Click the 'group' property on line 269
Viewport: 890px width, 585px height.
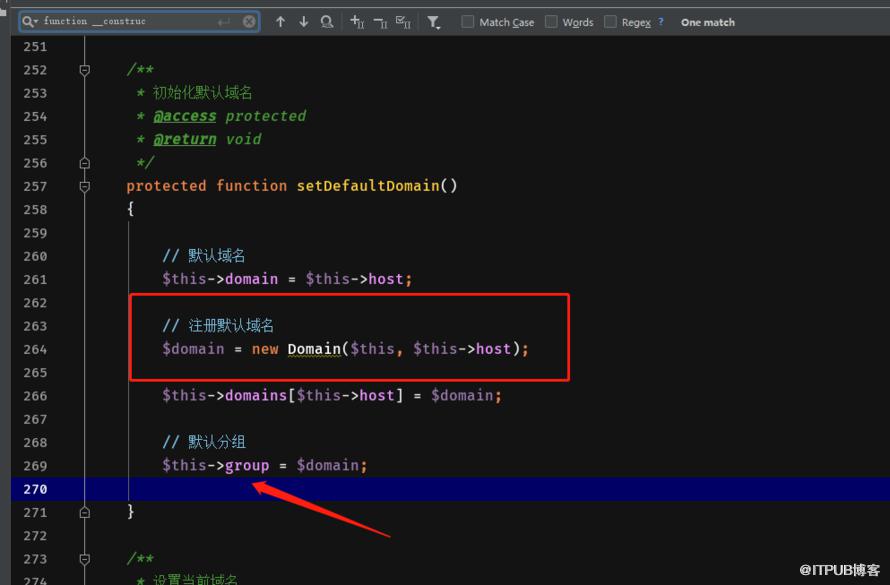coord(247,466)
